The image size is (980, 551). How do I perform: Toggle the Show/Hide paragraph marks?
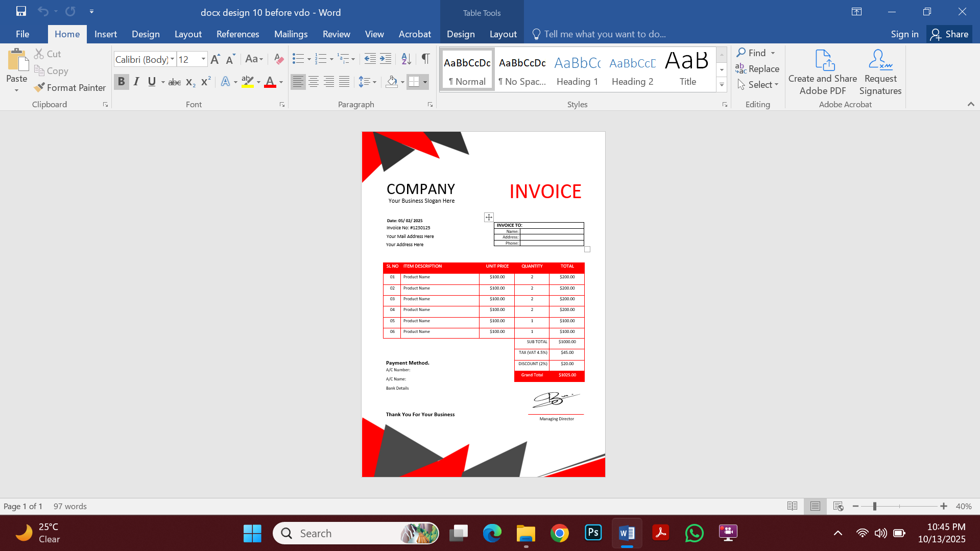pyautogui.click(x=425, y=59)
